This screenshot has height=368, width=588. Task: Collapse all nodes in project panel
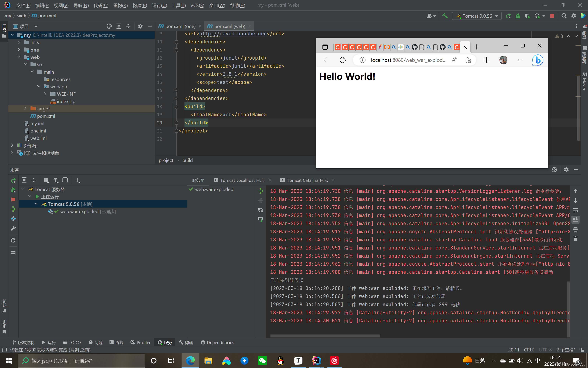128,26
